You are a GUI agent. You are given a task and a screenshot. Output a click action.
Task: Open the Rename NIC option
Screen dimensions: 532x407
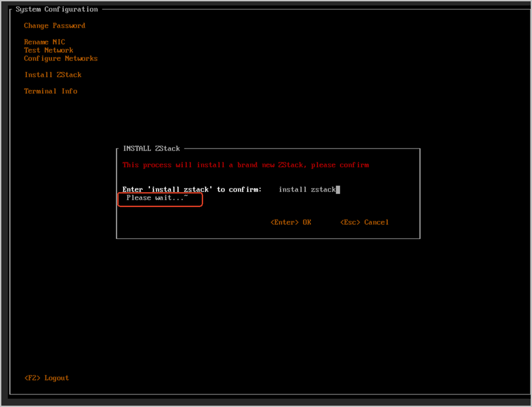click(x=44, y=42)
